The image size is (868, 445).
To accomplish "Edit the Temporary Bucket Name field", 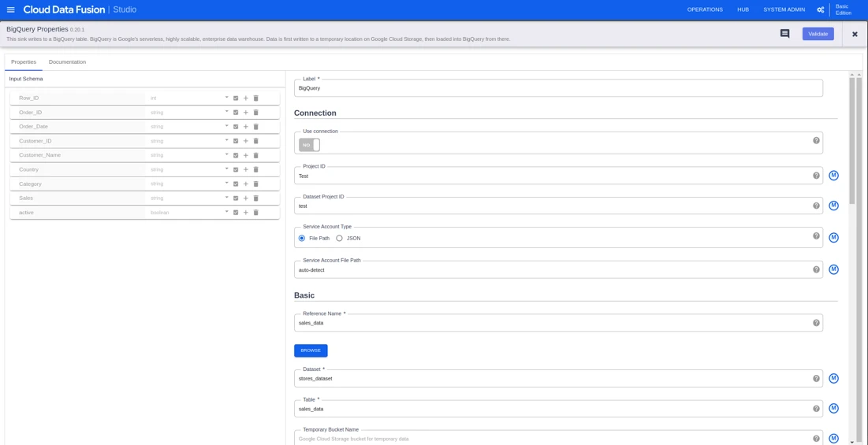I will click(x=558, y=437).
